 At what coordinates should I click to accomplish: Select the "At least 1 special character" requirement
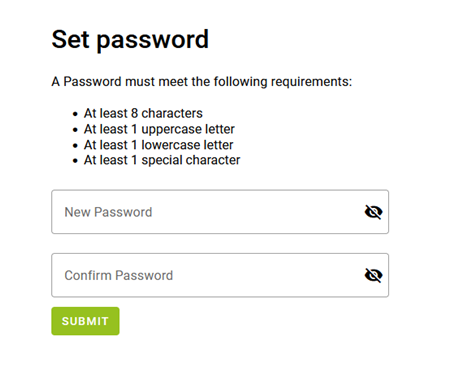coord(162,160)
